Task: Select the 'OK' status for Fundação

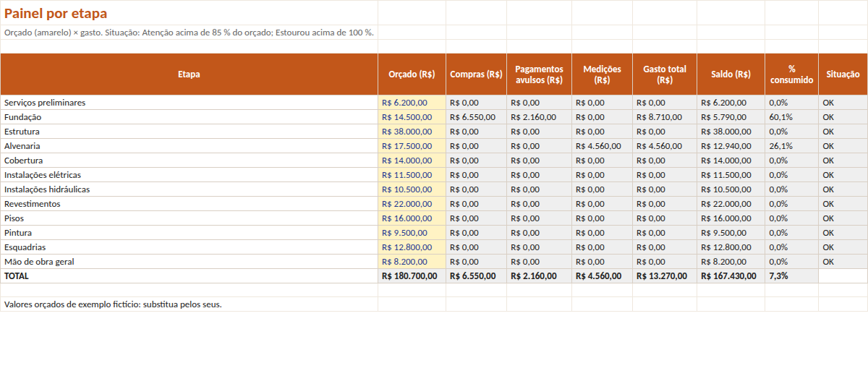Action: coord(843,117)
